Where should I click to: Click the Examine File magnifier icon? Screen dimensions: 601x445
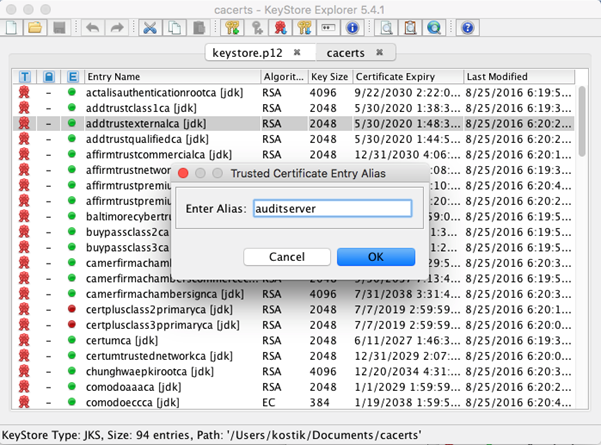(x=386, y=28)
